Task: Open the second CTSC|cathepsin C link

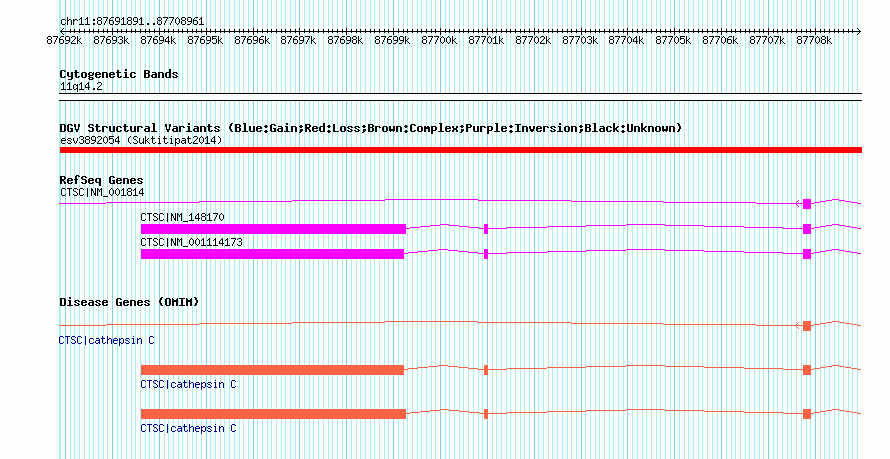Action: point(188,384)
